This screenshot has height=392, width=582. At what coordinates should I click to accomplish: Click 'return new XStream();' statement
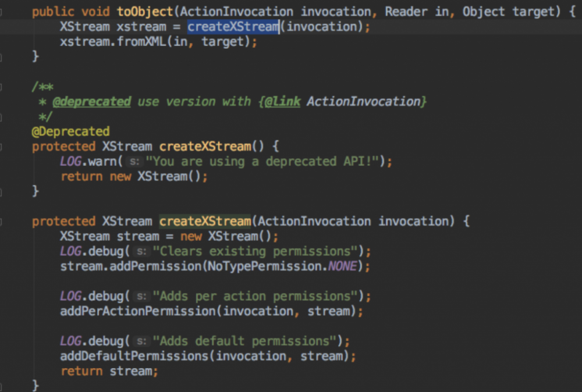pyautogui.click(x=134, y=177)
